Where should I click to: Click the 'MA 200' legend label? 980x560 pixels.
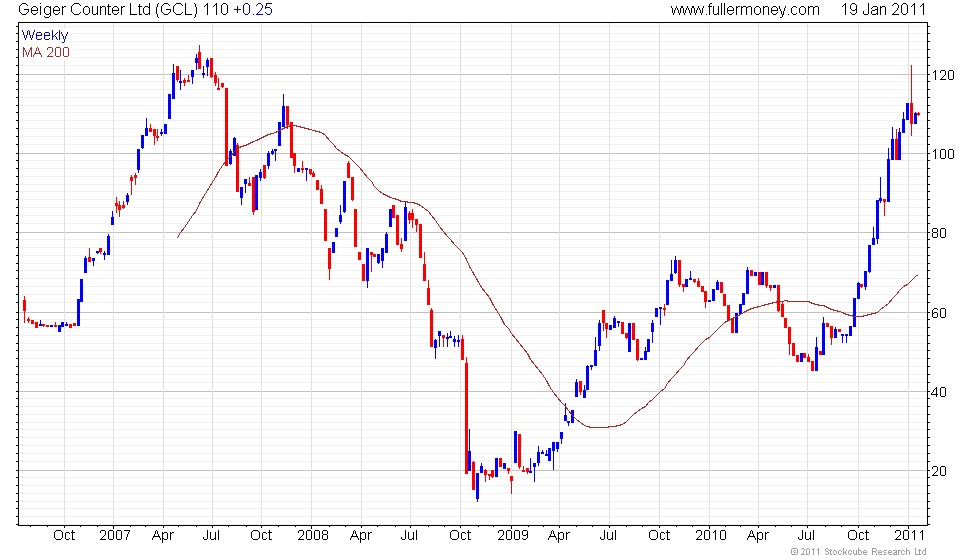[x=46, y=52]
